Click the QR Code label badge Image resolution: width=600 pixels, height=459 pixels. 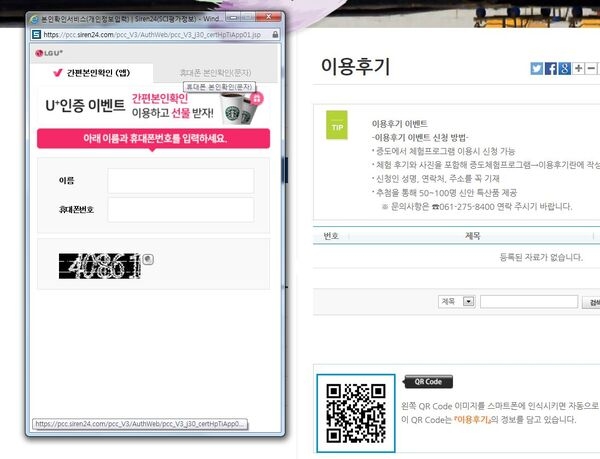pyautogui.click(x=428, y=382)
